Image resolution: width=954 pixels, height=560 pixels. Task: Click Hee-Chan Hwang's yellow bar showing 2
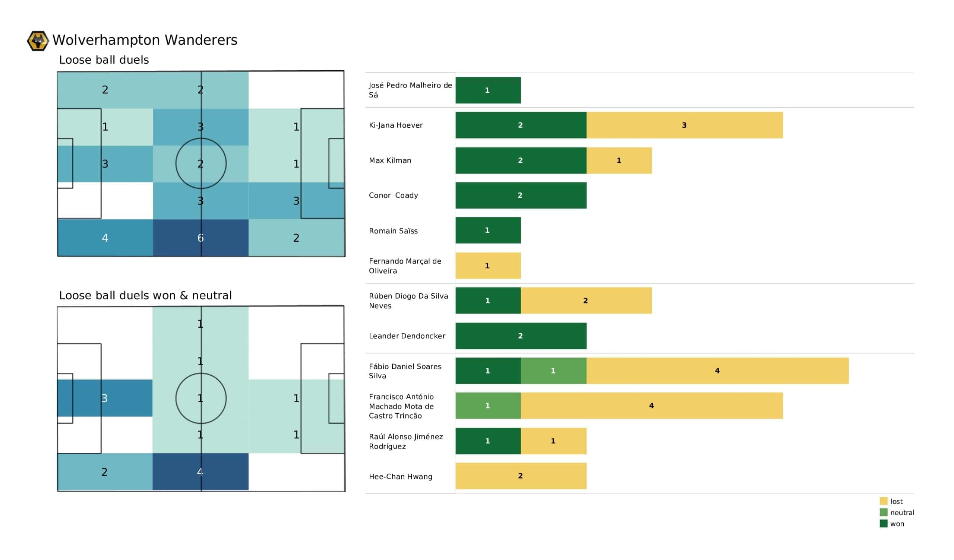coord(521,476)
